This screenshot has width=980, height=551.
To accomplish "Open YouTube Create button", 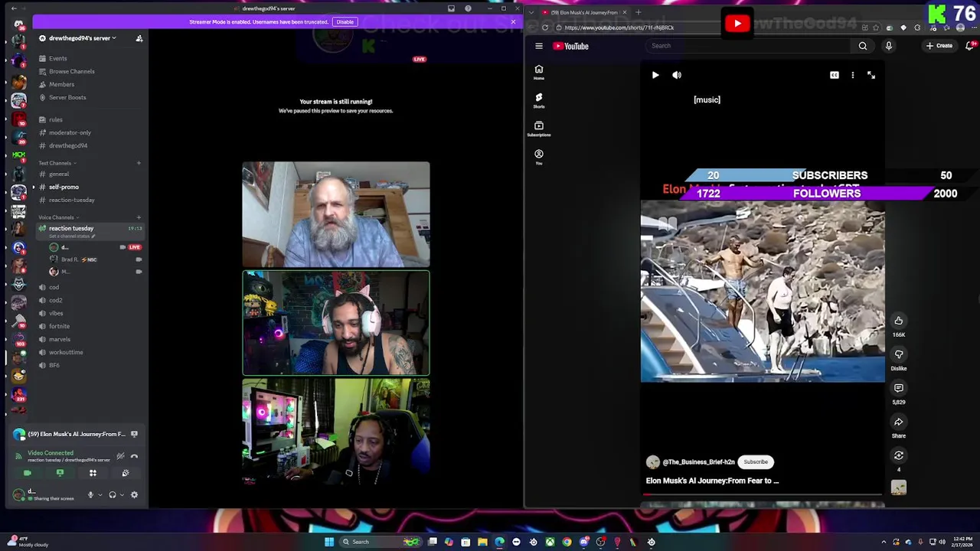I will (939, 46).
